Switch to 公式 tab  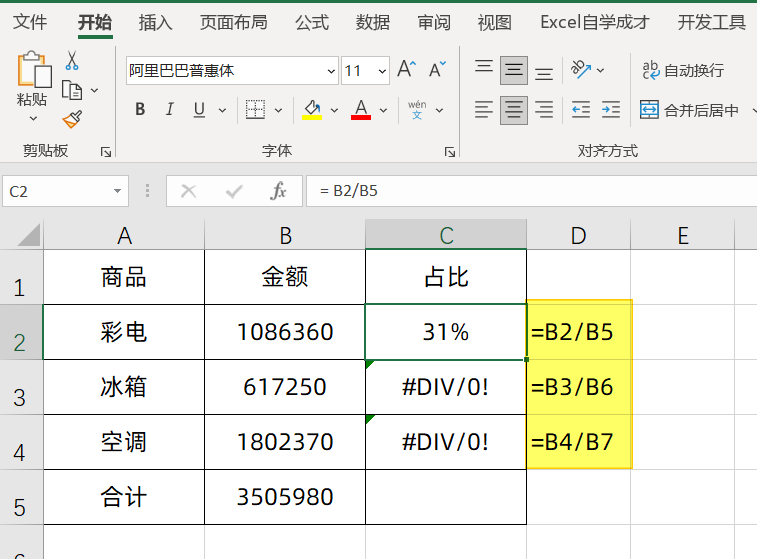(312, 22)
